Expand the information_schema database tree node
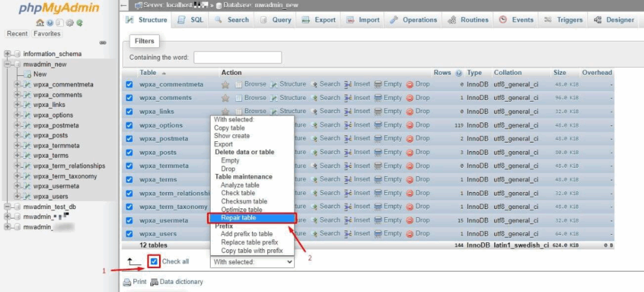This screenshot has height=292, width=644. (8, 54)
